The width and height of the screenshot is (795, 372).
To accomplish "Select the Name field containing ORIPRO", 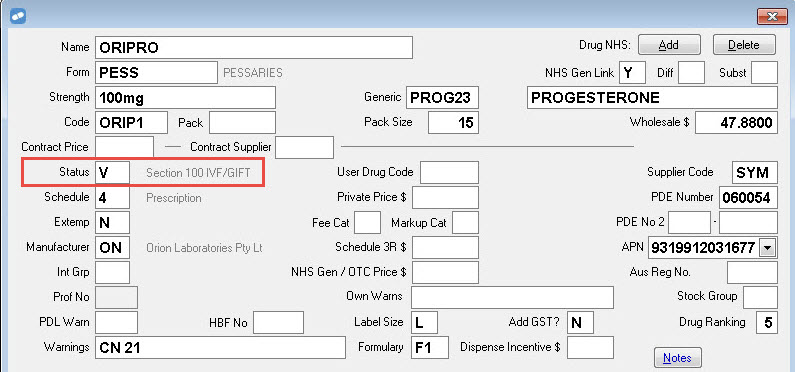I will point(254,48).
